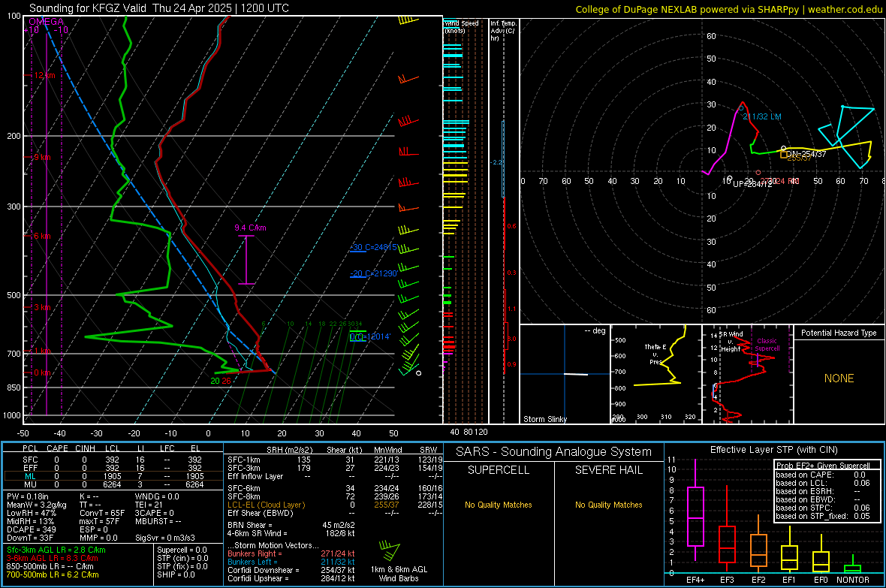Click the 6 km height marker

[x=42, y=236]
